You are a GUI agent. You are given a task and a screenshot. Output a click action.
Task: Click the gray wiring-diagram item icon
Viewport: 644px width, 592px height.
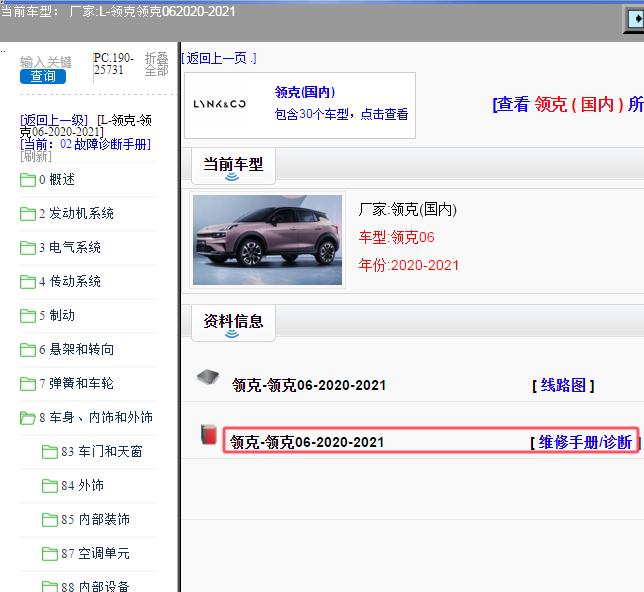click(208, 377)
